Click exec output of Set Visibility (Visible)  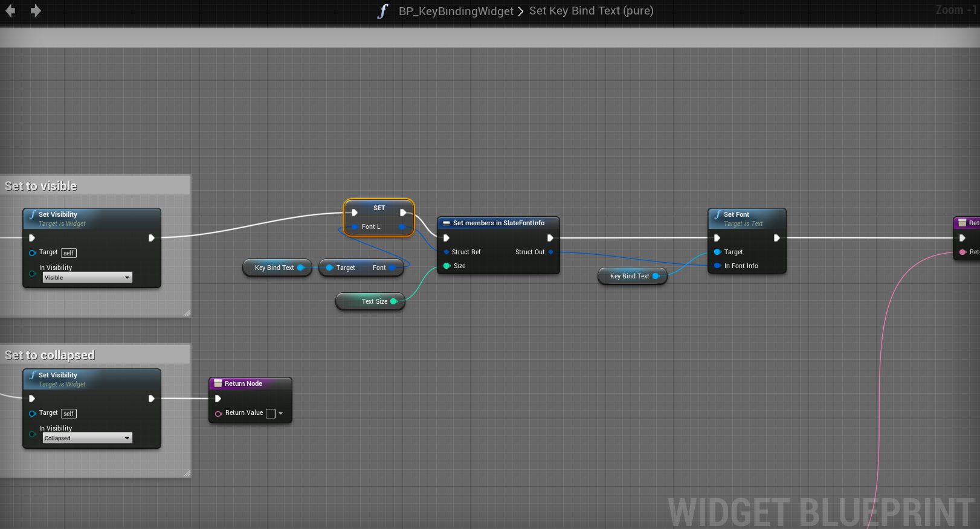pyautogui.click(x=152, y=238)
